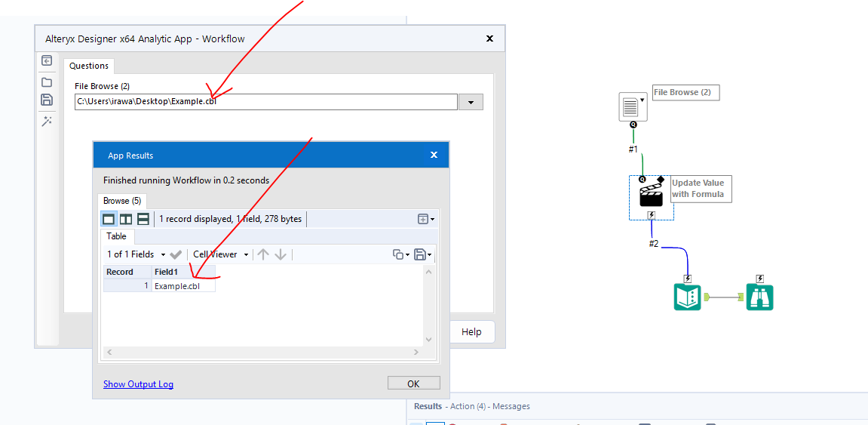Click the record count status text

tap(230, 219)
